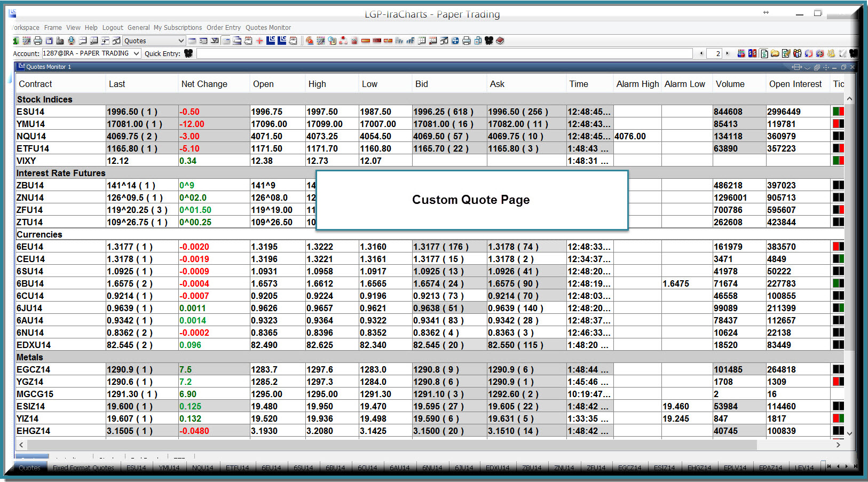Click the green number 1 icon in toolbar
The image size is (868, 482).
click(x=16, y=41)
